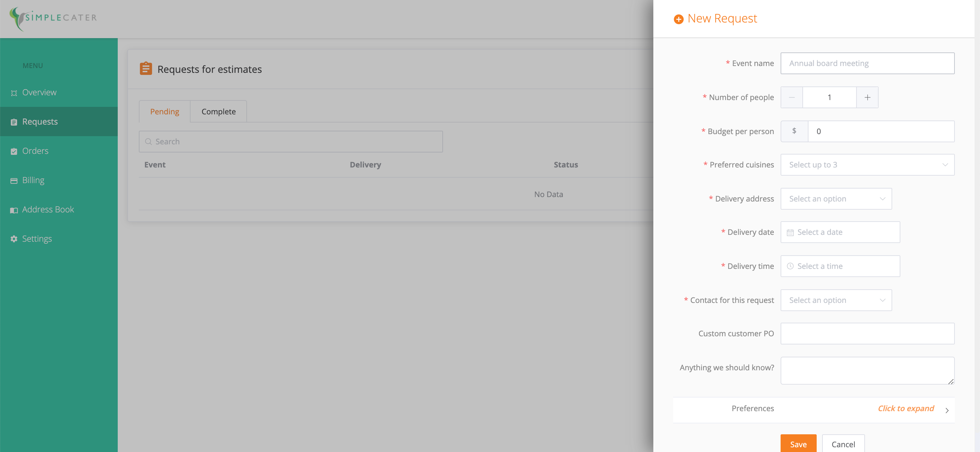Click the orange Save button
This screenshot has width=980, height=452.
798,443
